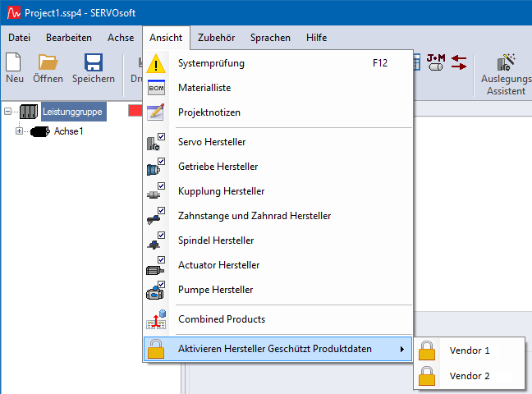Click the Systemprüfung warning triangle icon
The width and height of the screenshot is (532, 394).
pyautogui.click(x=156, y=64)
